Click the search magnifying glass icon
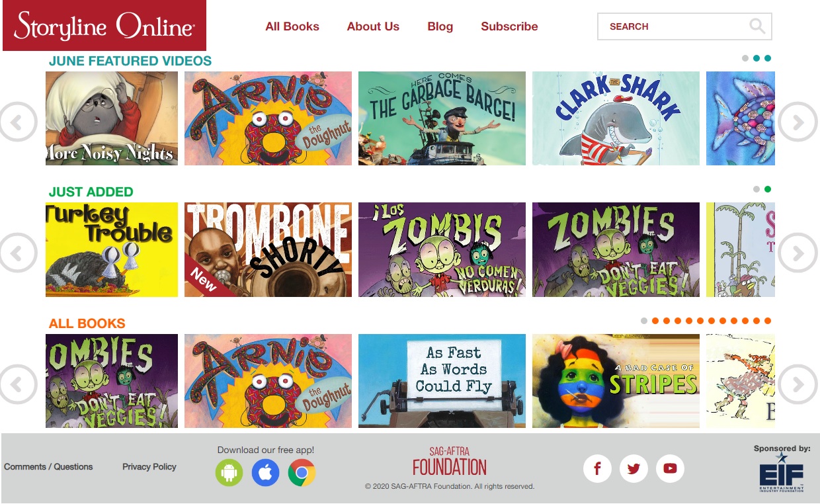Image resolution: width=820 pixels, height=504 pixels. (x=757, y=26)
